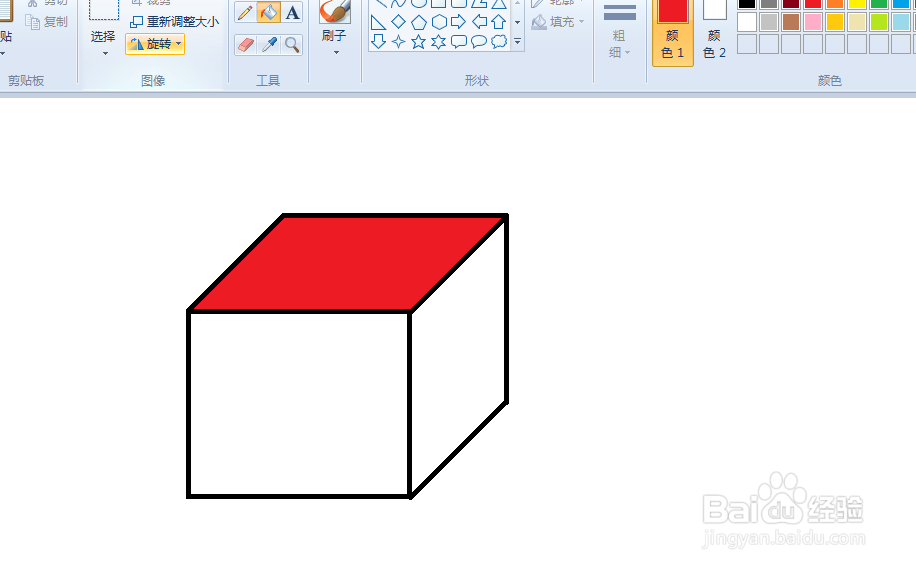Viewport: 916px width, 570px height.
Task: Choose the dark red color swatch
Action: tap(791, 4)
